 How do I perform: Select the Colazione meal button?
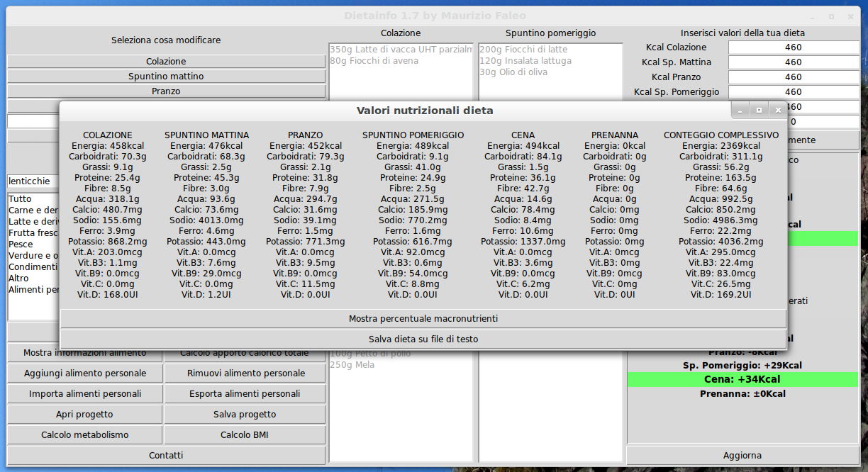point(166,62)
